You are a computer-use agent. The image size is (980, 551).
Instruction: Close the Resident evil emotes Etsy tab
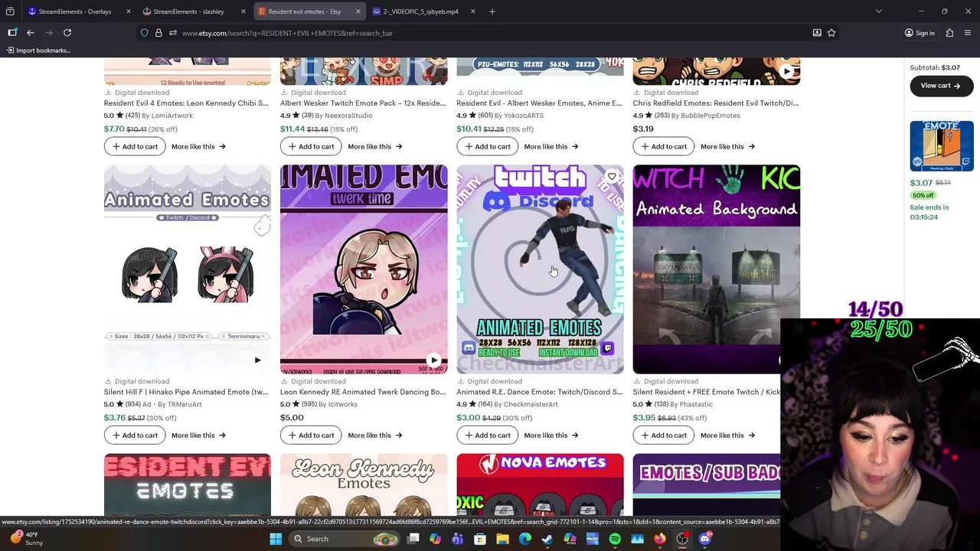pos(358,11)
